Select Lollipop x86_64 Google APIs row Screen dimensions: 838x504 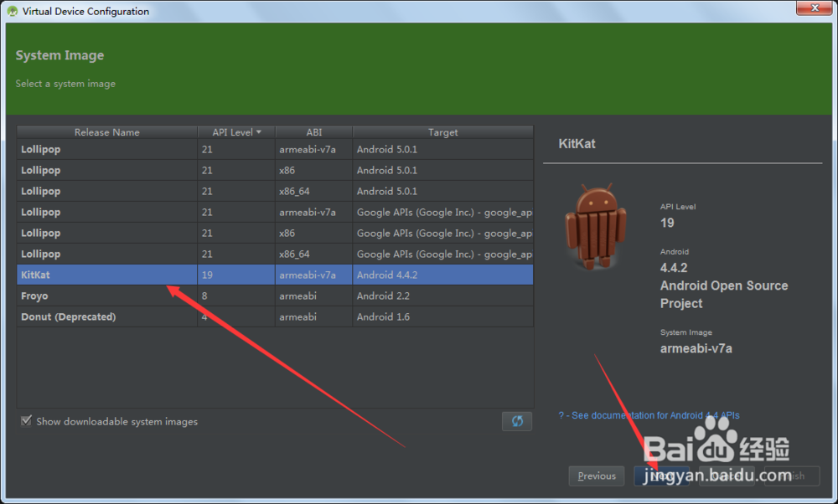pyautogui.click(x=275, y=254)
